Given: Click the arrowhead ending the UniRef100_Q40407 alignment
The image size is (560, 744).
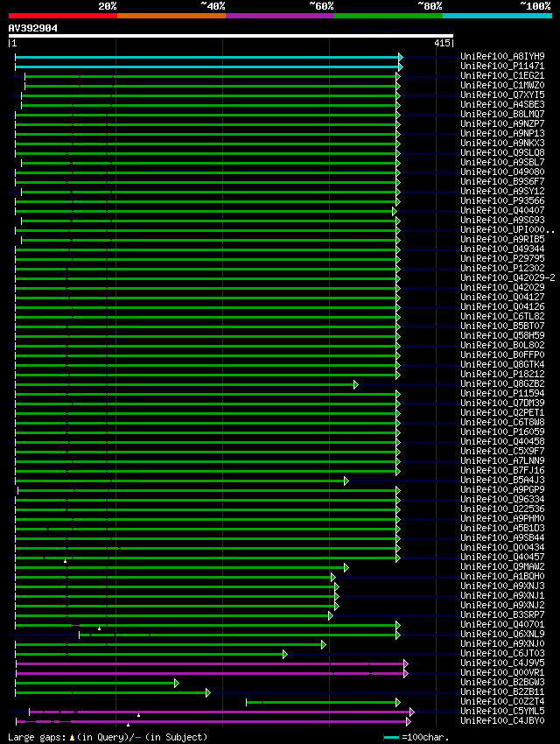Looking at the screenshot, I should (395, 211).
